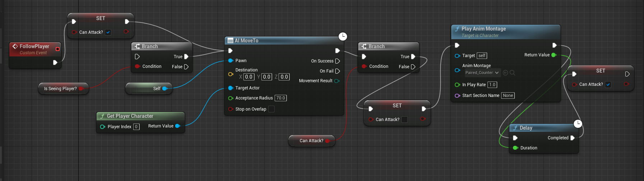Edit Destination Y value field
The image size is (644, 181).
pos(267,77)
